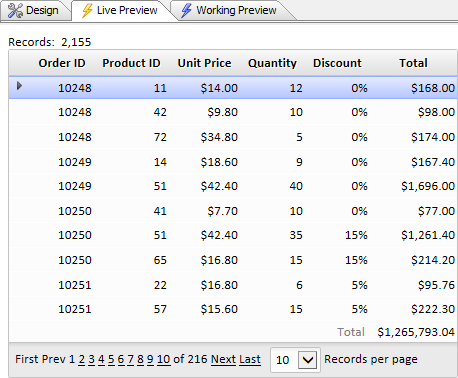Go to page 3
Viewport: 458px width, 378px height.
(91, 359)
